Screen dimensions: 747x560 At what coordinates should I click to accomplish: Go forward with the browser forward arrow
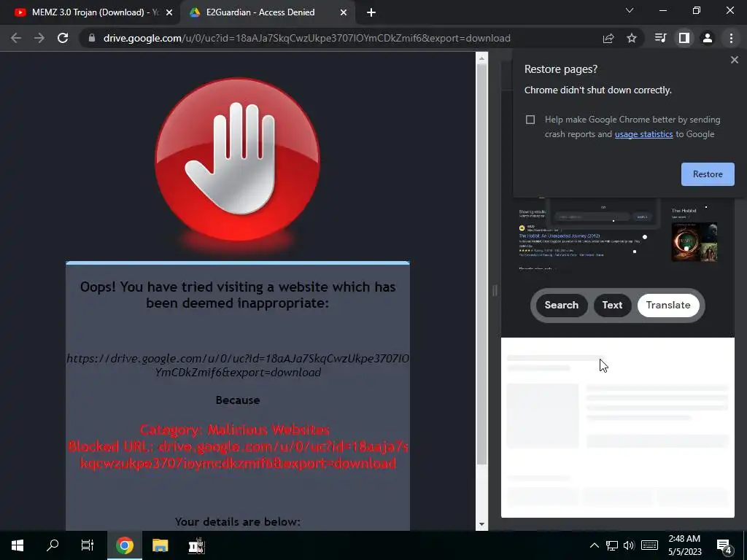39,38
